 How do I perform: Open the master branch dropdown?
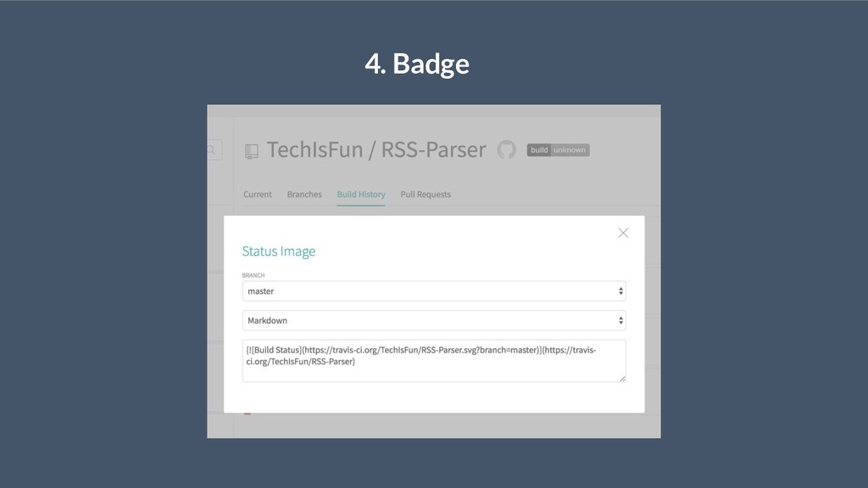[434, 291]
